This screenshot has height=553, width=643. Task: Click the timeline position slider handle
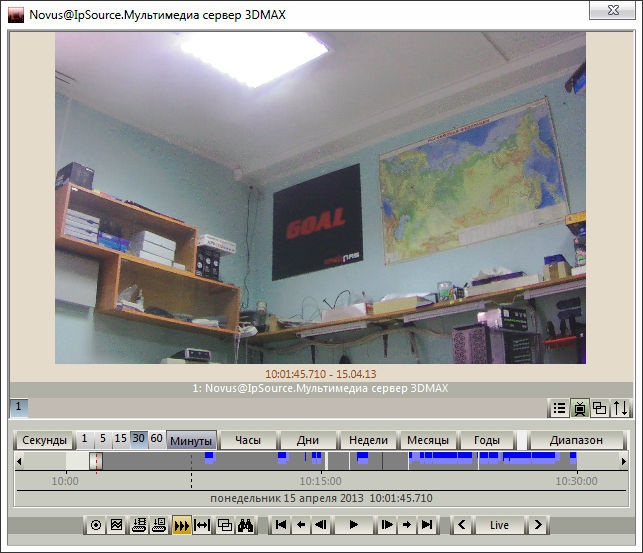pos(96,461)
